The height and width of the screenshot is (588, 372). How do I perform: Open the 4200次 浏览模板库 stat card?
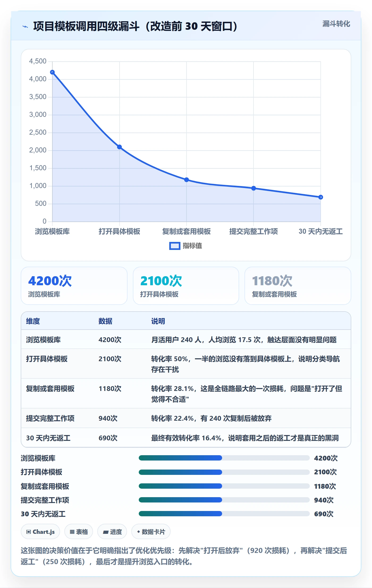(74, 286)
